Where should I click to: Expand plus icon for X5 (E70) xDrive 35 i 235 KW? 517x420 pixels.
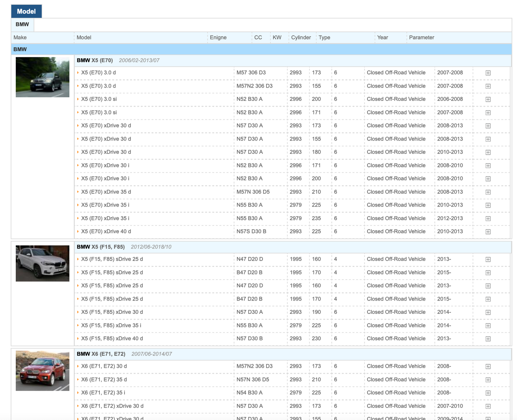(488, 218)
